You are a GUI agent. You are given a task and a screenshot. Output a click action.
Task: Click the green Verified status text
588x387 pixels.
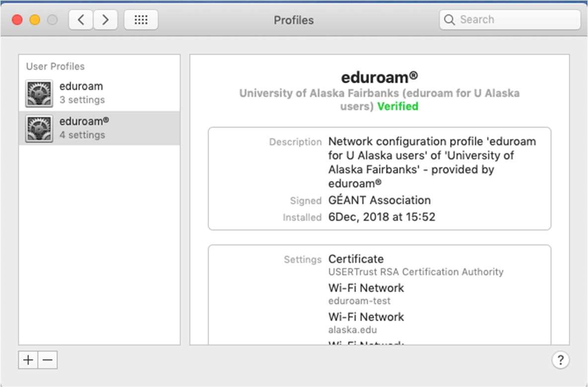[x=398, y=107]
